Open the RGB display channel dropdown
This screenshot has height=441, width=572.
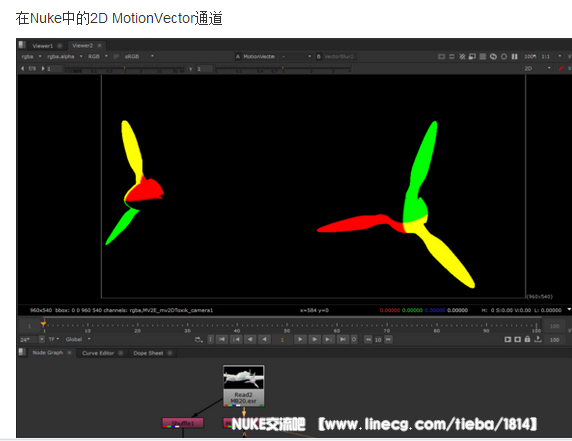pos(97,56)
